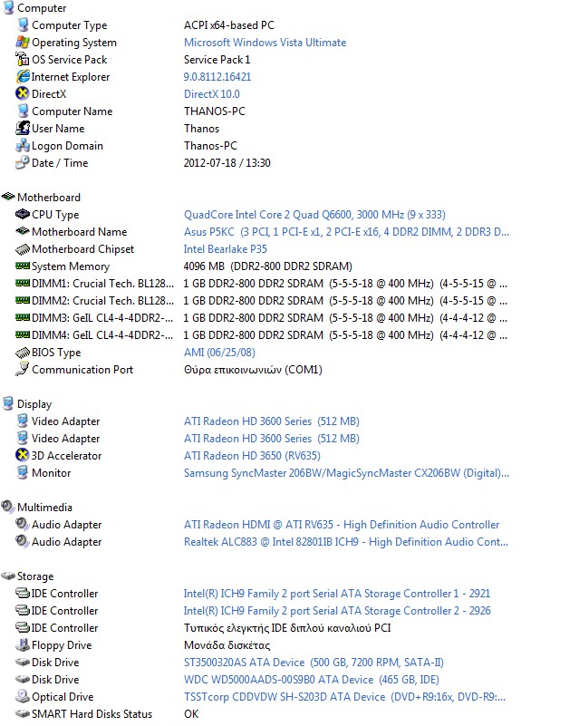Open the Intel Bearlake P35 chipset link

pyautogui.click(x=226, y=249)
